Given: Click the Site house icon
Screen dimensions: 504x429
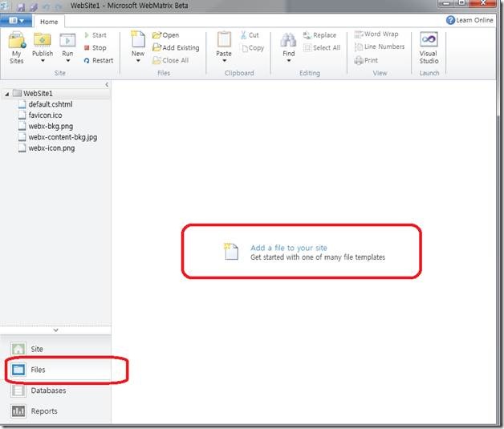Looking at the screenshot, I should click(x=18, y=349).
